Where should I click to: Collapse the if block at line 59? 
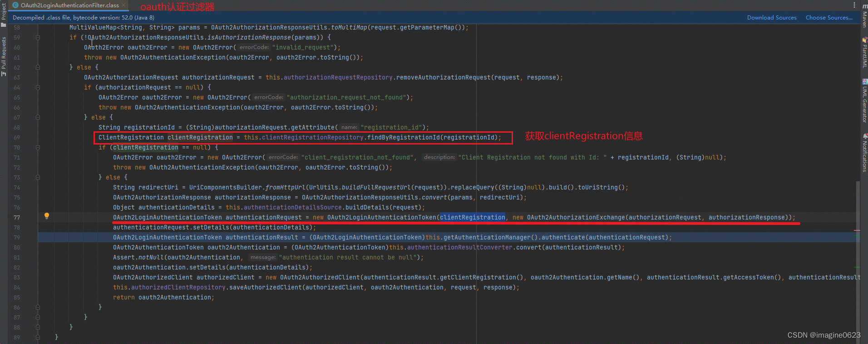tap(38, 38)
